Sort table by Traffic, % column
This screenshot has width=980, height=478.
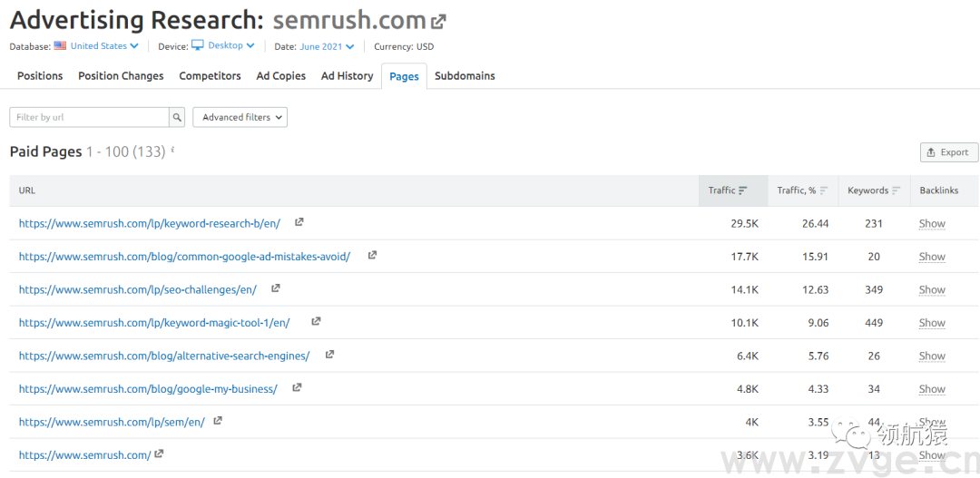802,190
